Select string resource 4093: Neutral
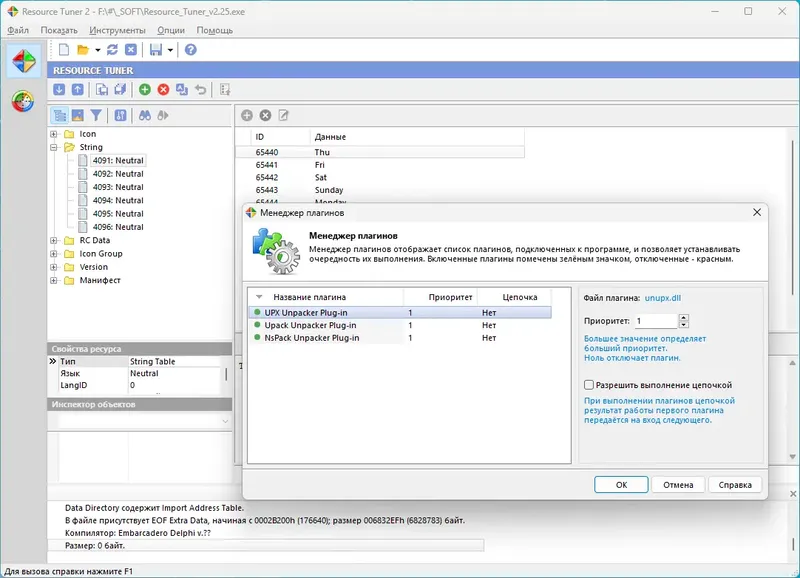This screenshot has width=800, height=578. (118, 186)
